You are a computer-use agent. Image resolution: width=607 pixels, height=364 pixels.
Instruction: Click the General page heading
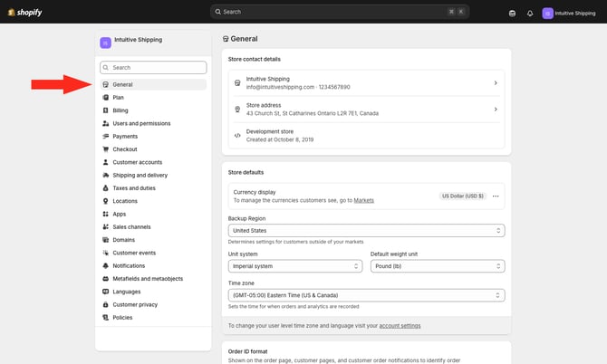pyautogui.click(x=245, y=39)
